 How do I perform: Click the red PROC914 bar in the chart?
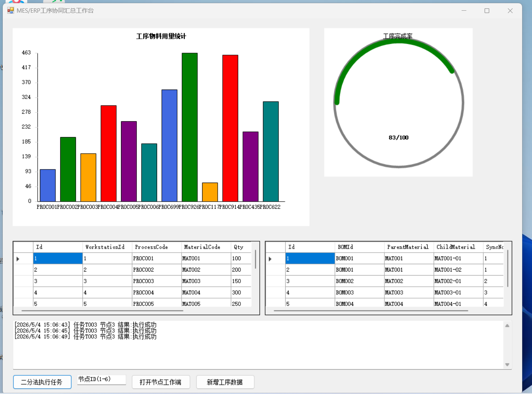click(x=230, y=128)
